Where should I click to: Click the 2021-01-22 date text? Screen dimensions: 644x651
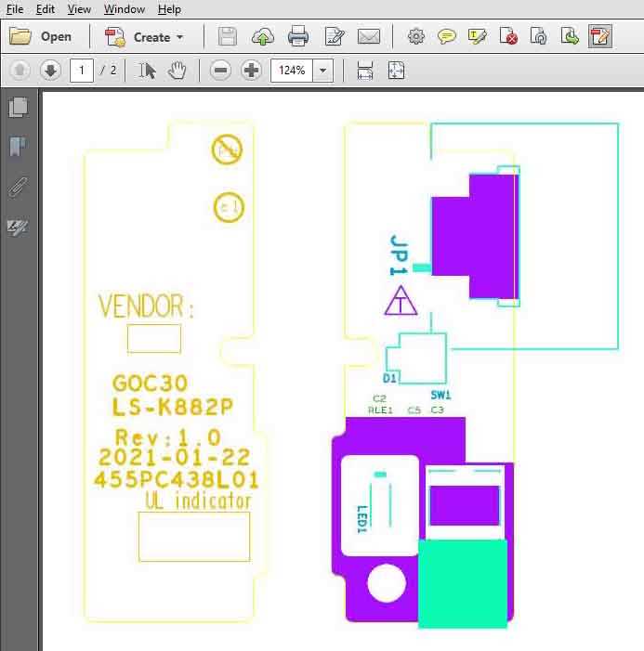click(175, 458)
